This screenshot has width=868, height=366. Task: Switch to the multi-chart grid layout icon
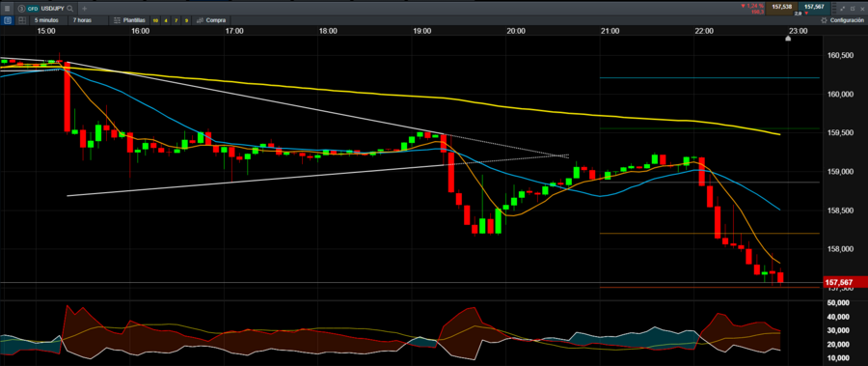[22, 20]
